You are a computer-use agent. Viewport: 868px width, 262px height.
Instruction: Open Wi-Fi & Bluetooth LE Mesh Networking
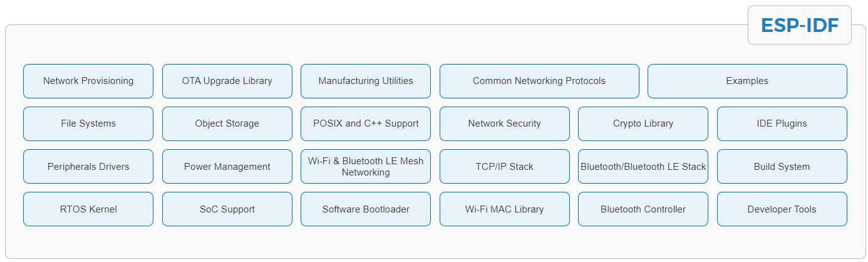coord(366,167)
